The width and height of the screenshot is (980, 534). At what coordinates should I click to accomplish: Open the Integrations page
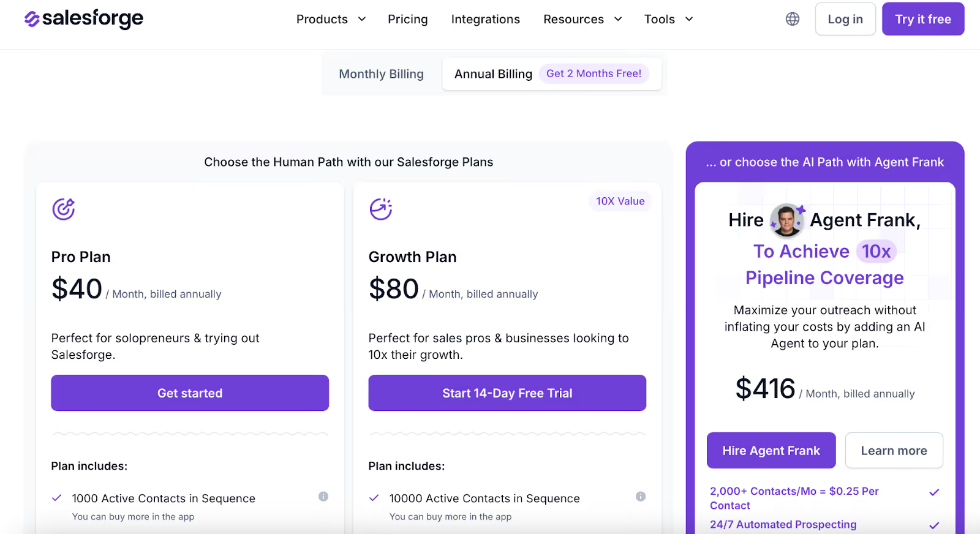point(485,19)
